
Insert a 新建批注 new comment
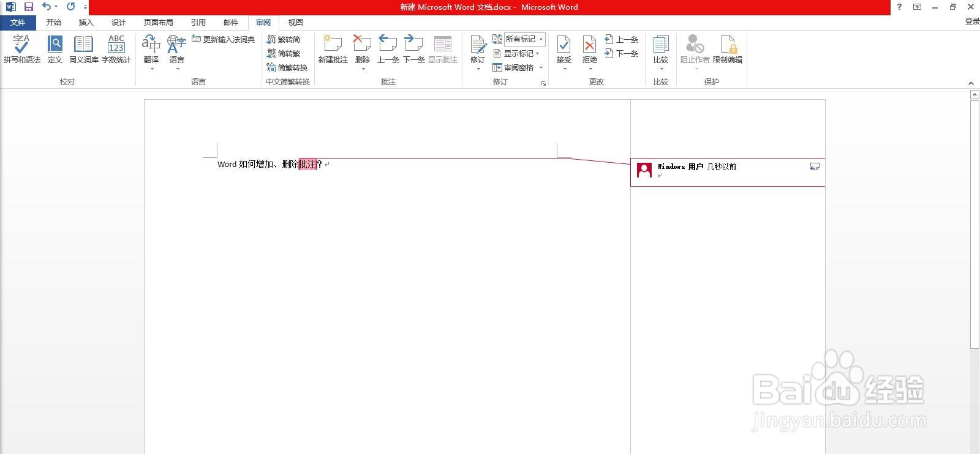[x=333, y=49]
